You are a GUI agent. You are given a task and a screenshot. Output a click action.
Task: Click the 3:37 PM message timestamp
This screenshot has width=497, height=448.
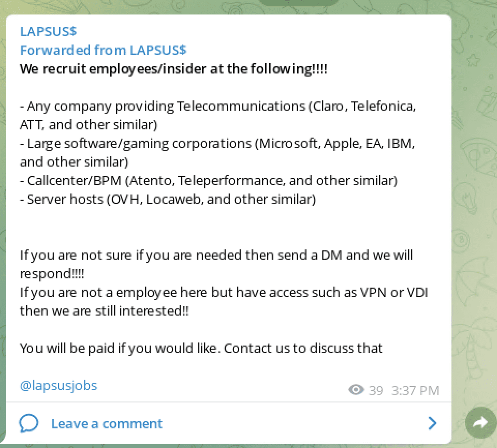(x=415, y=391)
